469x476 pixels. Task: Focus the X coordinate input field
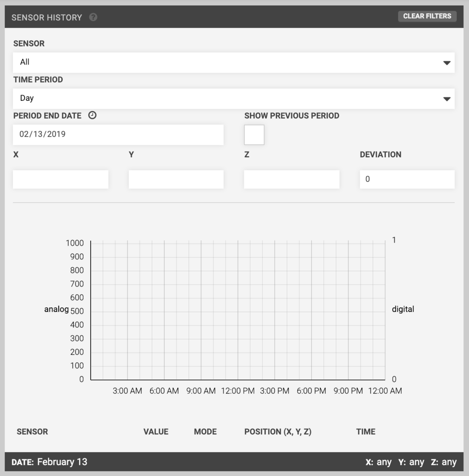tap(60, 179)
